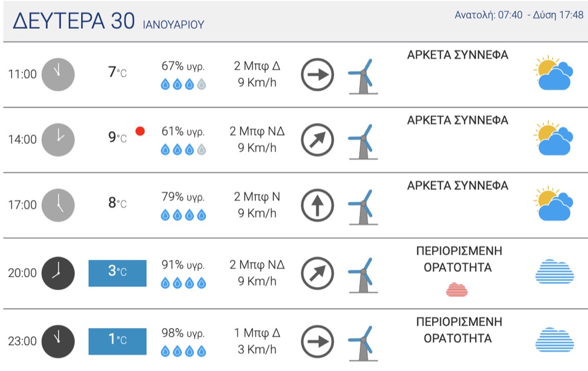
Task: Click ΑΡΚΕΤΑ ΣΥΝΝΕΦΑ description at 17:00
Action: click(x=457, y=186)
